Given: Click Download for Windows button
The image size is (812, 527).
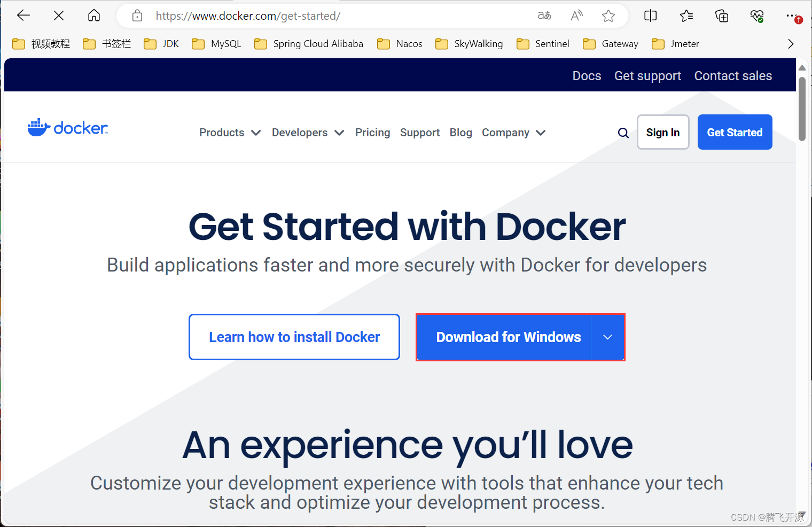Looking at the screenshot, I should [504, 337].
